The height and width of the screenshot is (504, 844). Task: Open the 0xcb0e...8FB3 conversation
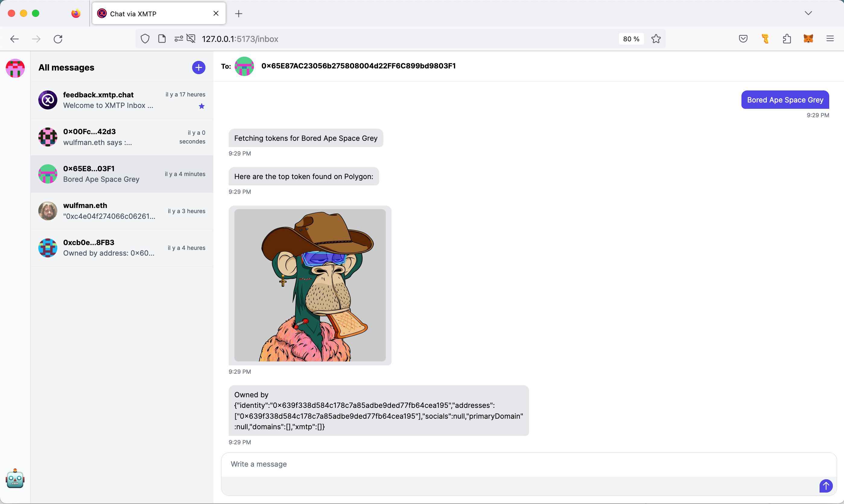122,248
